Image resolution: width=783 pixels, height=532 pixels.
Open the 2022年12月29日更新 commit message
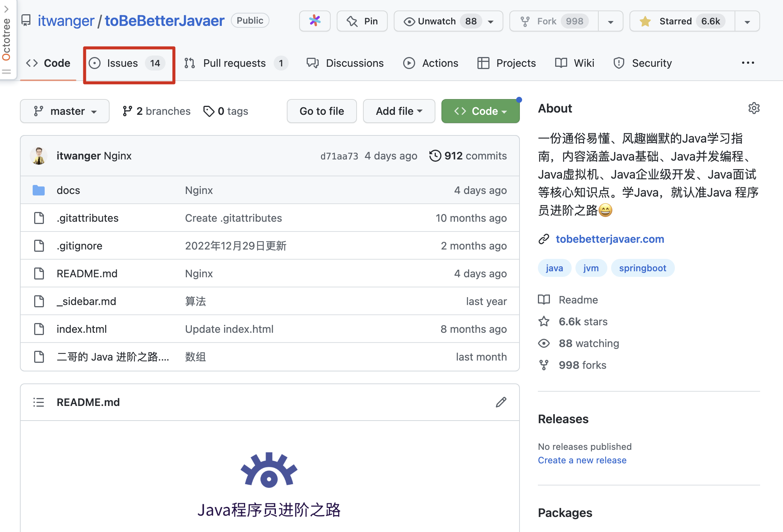pyautogui.click(x=236, y=246)
